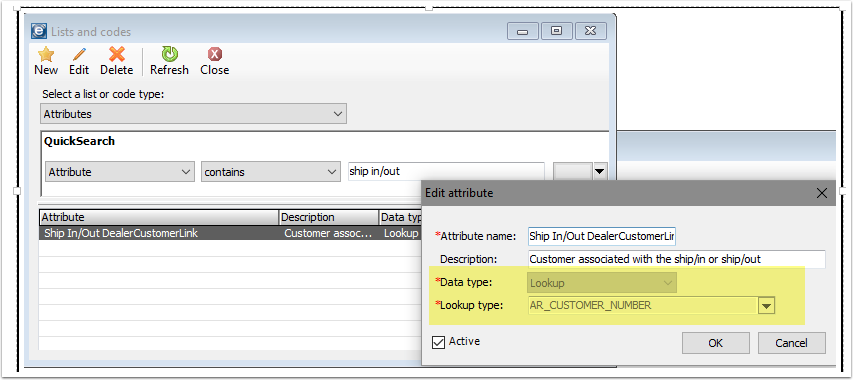Click the Lists and codes app icon

pos(39,31)
